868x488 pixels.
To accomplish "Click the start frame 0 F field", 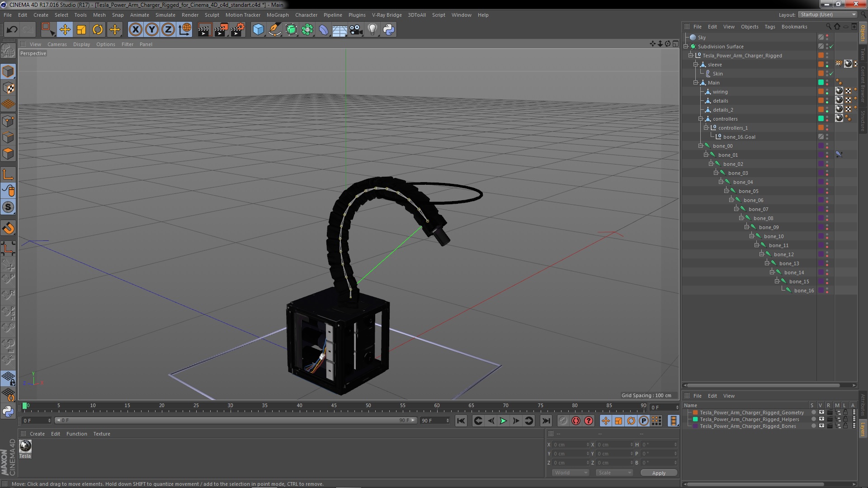I will [37, 421].
